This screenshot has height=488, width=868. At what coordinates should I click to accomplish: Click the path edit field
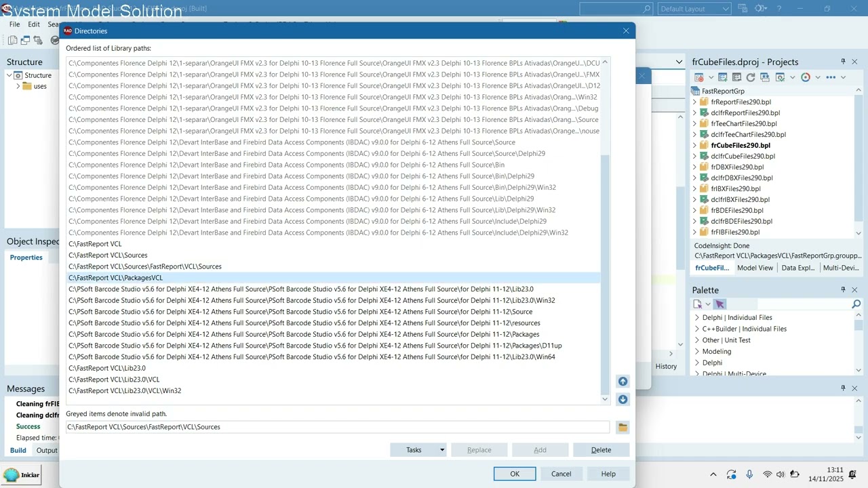point(338,427)
